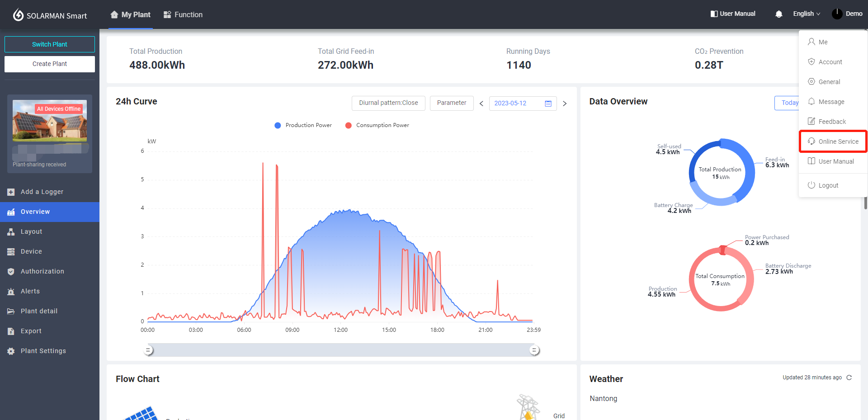Click the Alerts siren icon in sidebar
This screenshot has height=420, width=868.
[11, 292]
